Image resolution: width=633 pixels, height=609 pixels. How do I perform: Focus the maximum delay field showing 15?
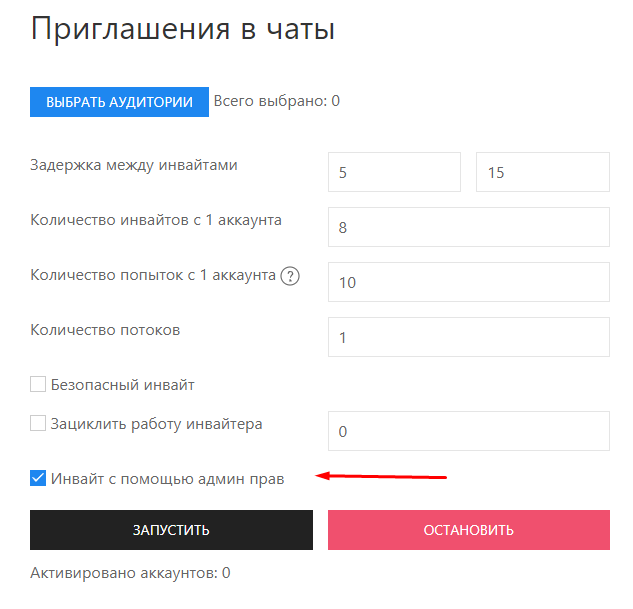(542, 172)
